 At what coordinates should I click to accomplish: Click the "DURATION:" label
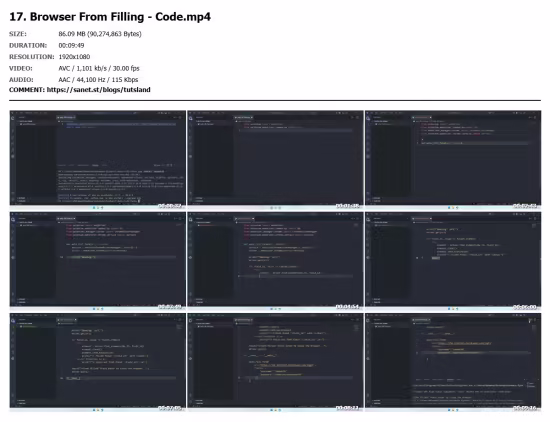(28, 46)
